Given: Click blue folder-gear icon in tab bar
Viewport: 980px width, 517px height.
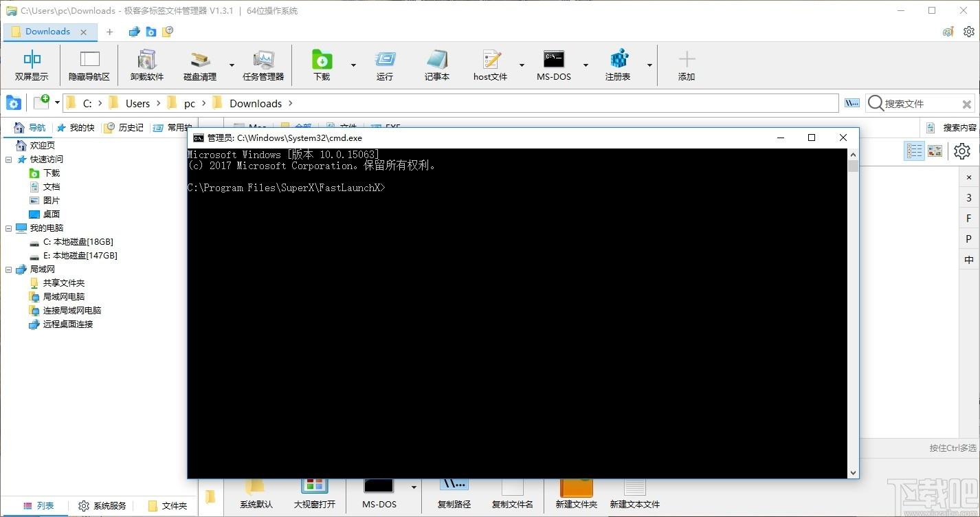Looking at the screenshot, I should click(151, 32).
